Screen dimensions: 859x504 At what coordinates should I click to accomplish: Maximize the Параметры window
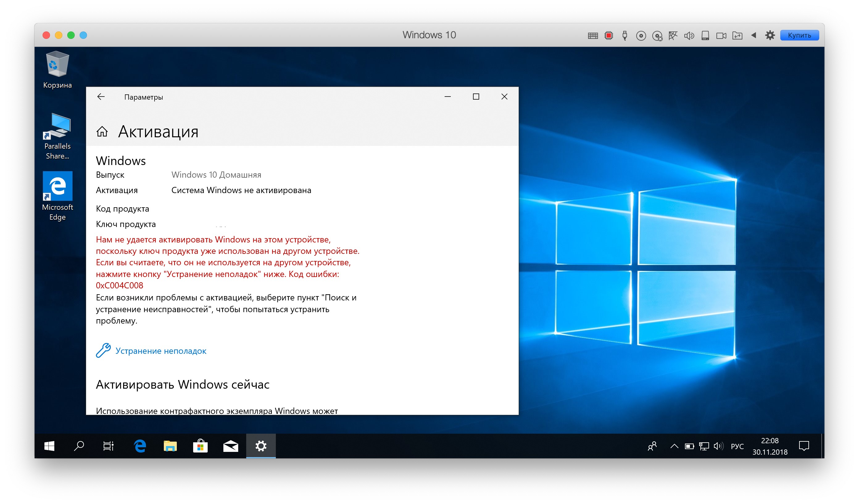click(x=476, y=97)
